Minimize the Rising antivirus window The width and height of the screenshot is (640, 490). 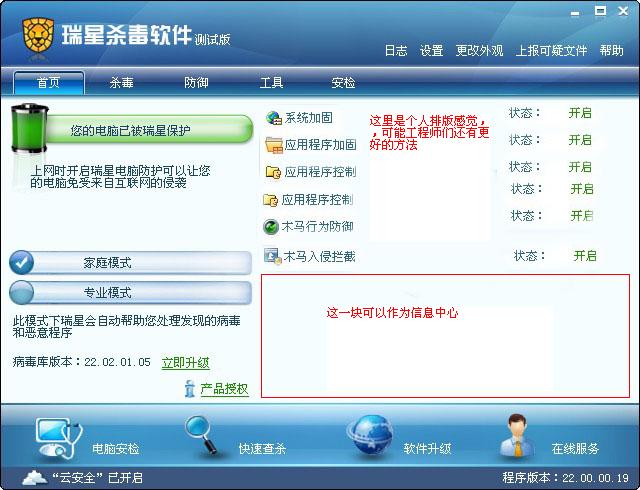[575, 13]
